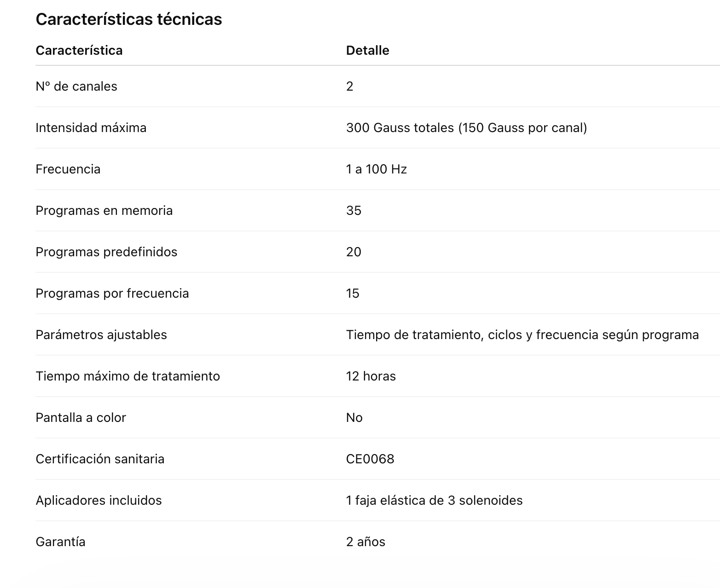
Task: Select the Característica column header
Action: 79,50
